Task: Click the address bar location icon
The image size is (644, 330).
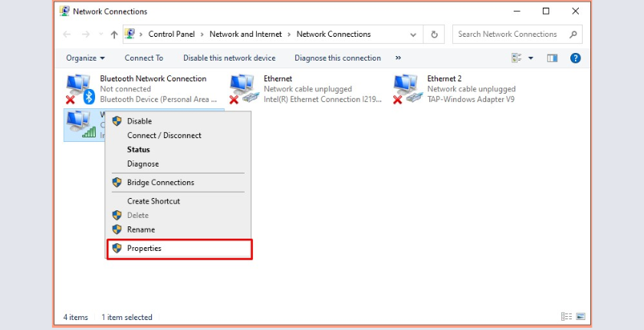Action: point(130,34)
